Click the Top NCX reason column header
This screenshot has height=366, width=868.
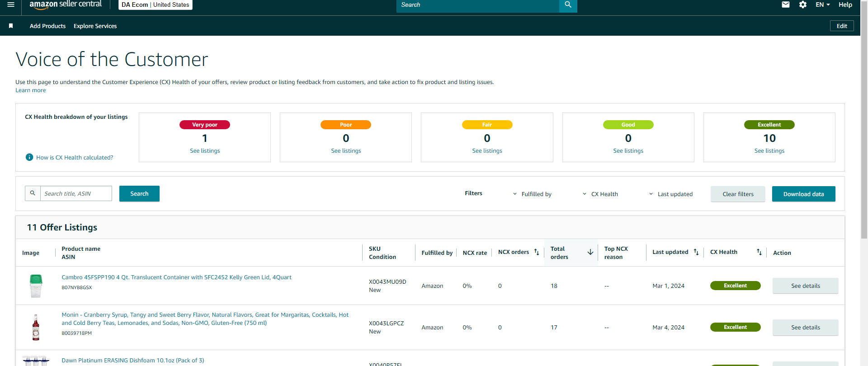tap(616, 253)
